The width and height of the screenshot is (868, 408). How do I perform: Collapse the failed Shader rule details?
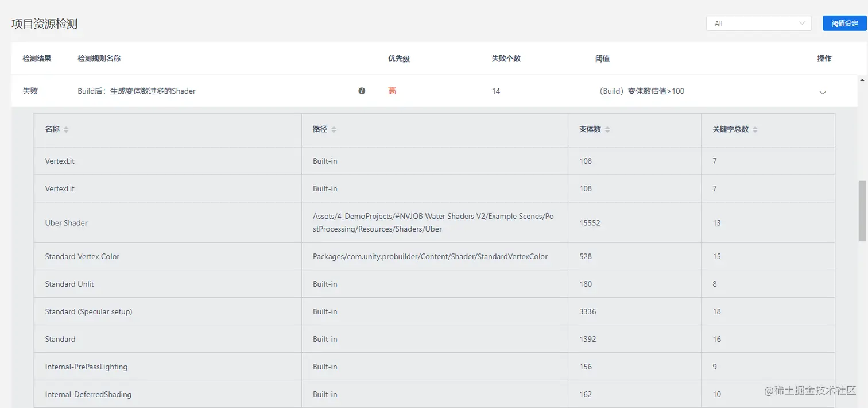point(823,92)
